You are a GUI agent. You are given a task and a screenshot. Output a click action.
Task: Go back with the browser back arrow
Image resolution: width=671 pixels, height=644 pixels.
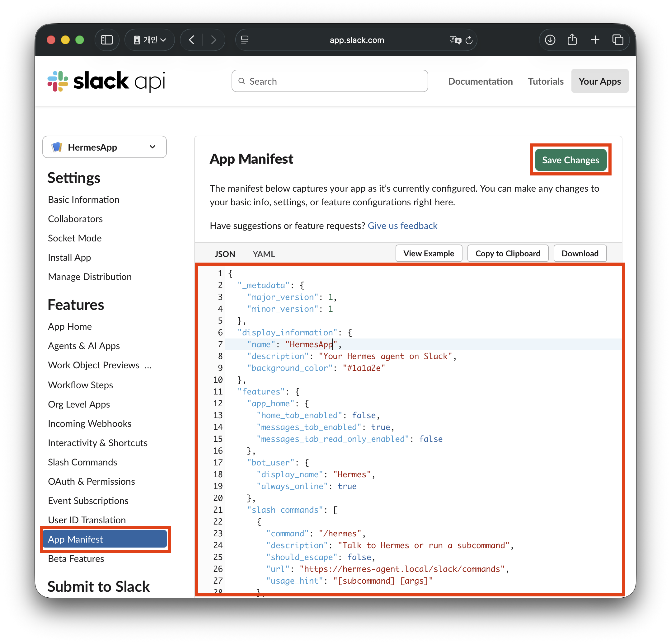(x=192, y=40)
